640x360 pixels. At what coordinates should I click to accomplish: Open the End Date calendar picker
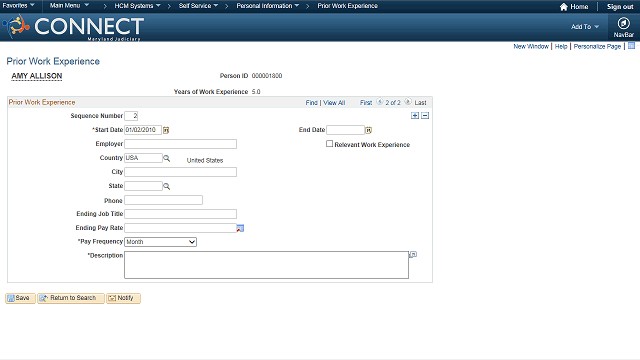click(369, 130)
